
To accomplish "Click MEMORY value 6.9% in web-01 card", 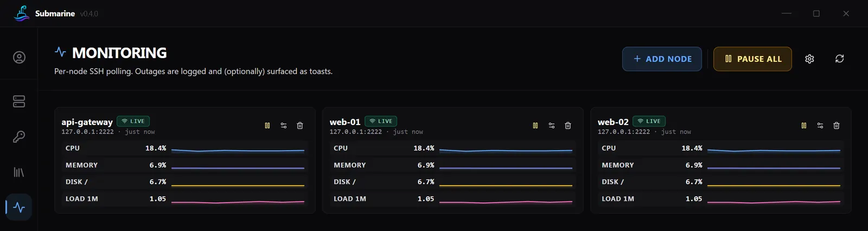I will pyautogui.click(x=426, y=165).
